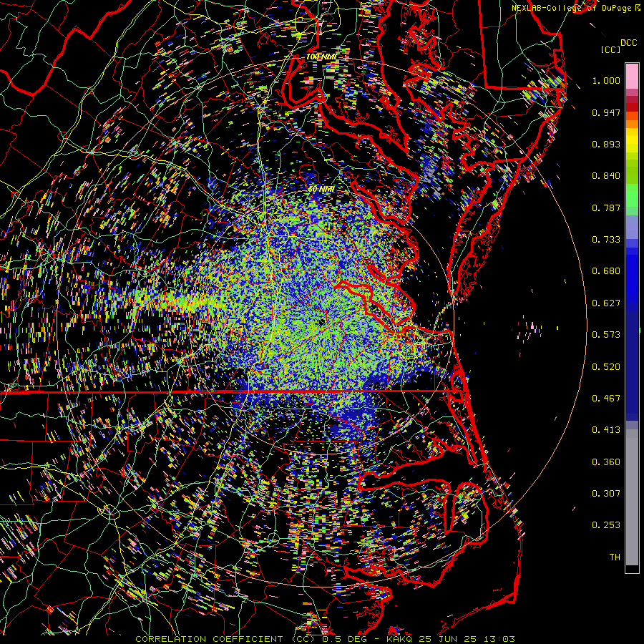This screenshot has width=644, height=644.
Task: Select the 0.467 legend value
Action: click(x=606, y=399)
